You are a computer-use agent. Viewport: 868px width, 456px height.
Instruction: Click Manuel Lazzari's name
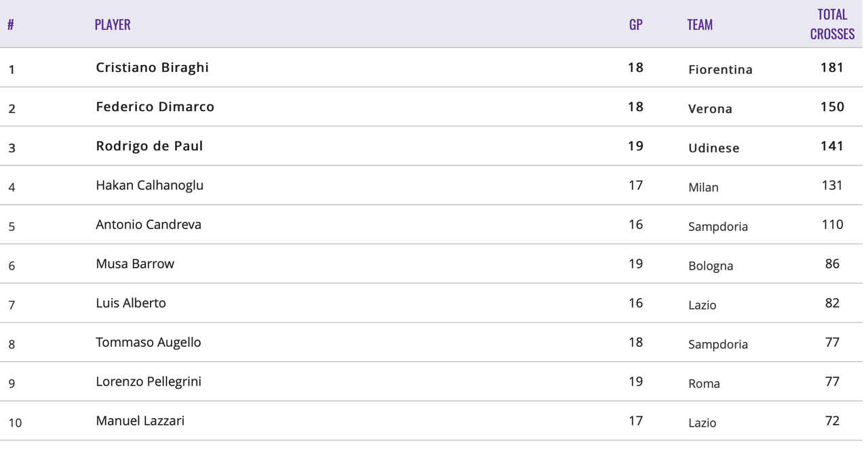point(140,421)
